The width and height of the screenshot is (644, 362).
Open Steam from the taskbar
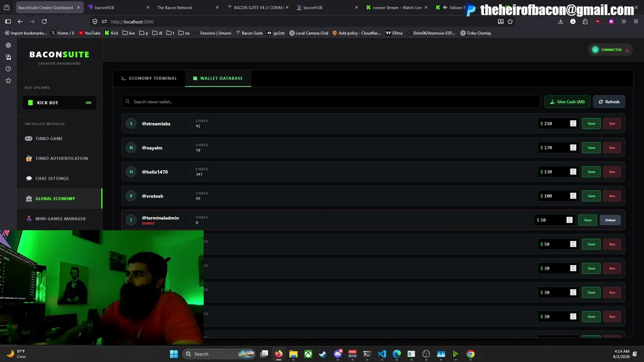(323, 354)
